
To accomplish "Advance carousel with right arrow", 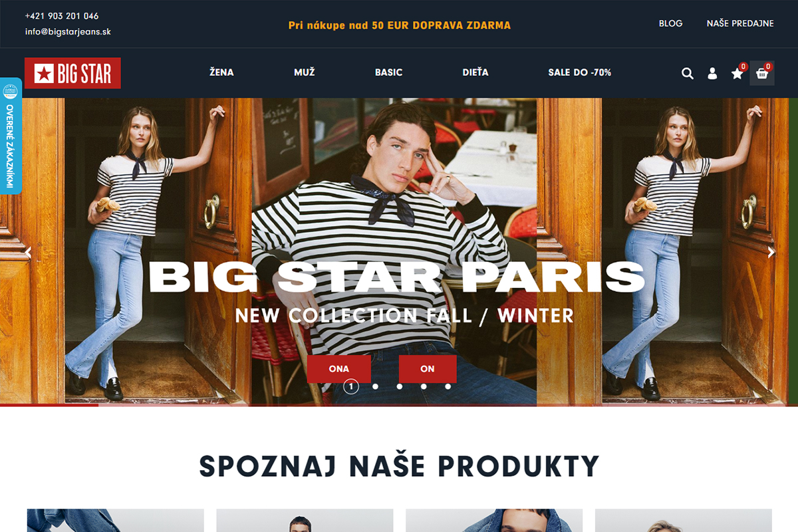I will (771, 252).
